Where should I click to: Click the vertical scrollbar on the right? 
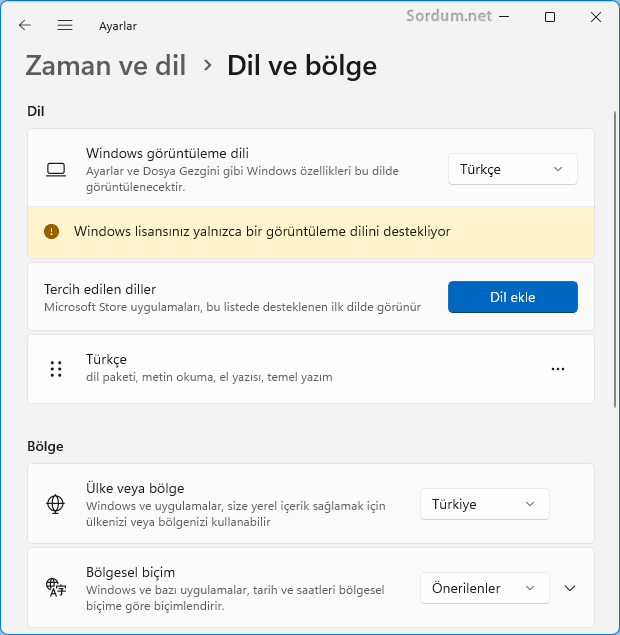tap(616, 259)
